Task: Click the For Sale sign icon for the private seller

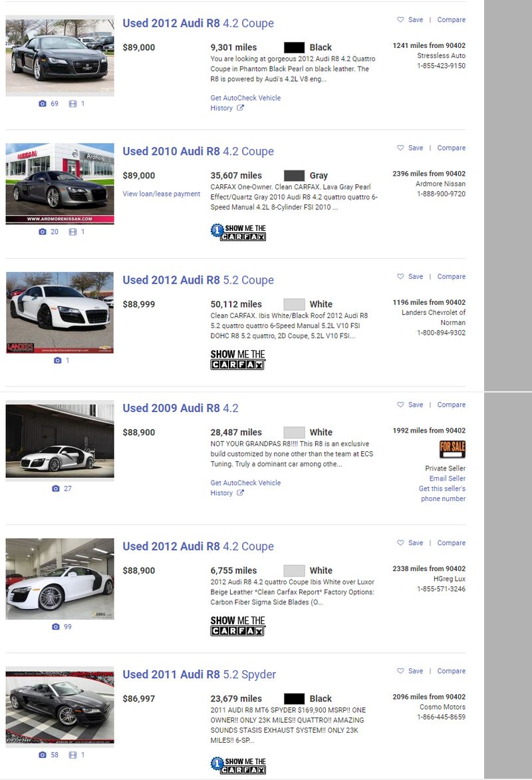Action: [x=452, y=449]
